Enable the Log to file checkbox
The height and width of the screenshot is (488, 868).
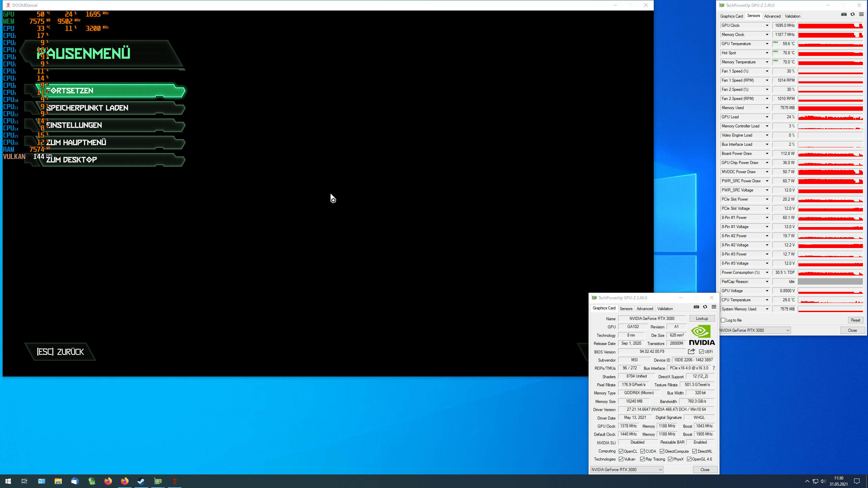(x=723, y=320)
